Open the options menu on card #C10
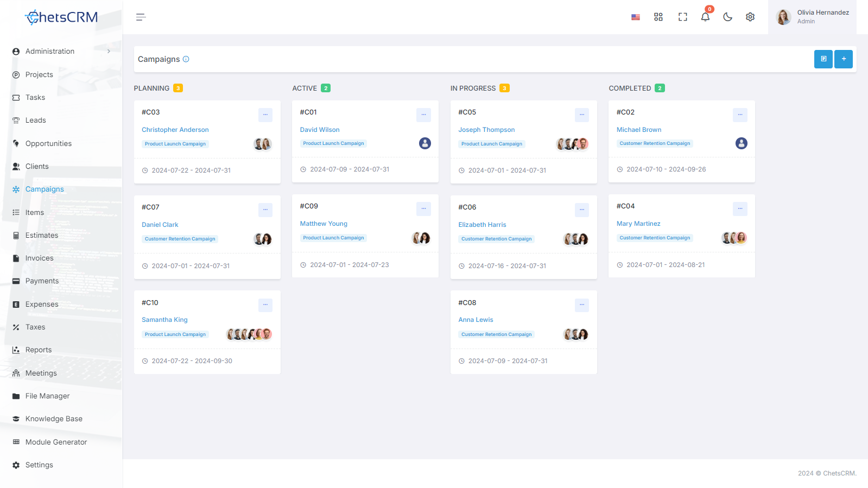868x488 pixels. click(x=265, y=305)
